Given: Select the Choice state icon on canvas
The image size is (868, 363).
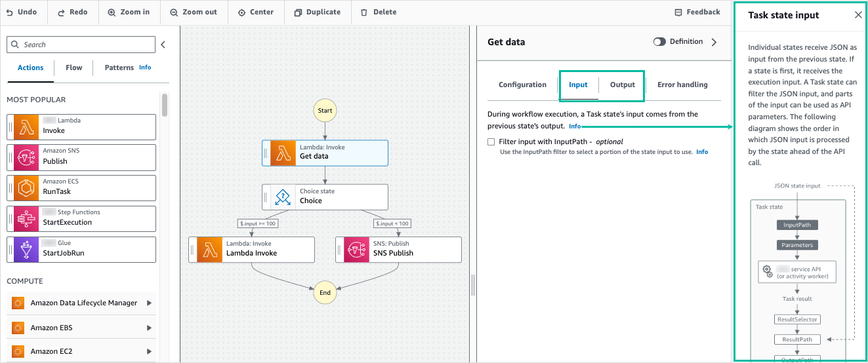Looking at the screenshot, I should click(x=283, y=197).
